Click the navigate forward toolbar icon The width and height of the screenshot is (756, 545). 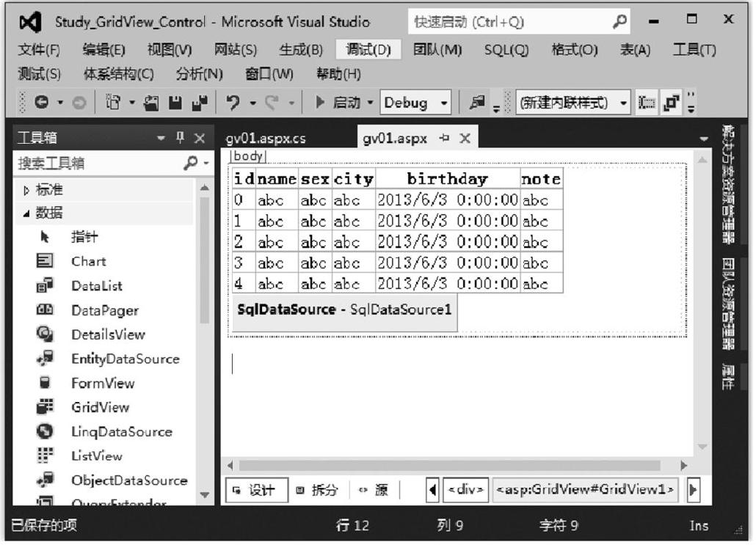click(x=79, y=103)
